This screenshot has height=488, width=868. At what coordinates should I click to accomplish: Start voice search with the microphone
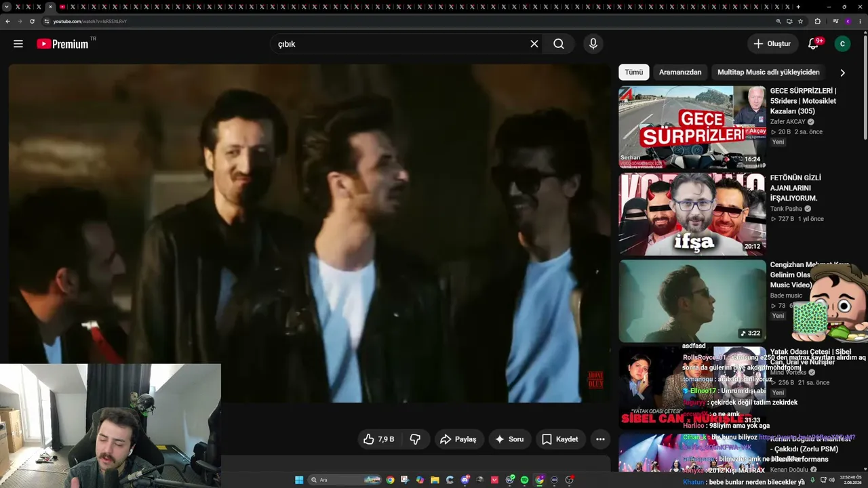(x=593, y=44)
